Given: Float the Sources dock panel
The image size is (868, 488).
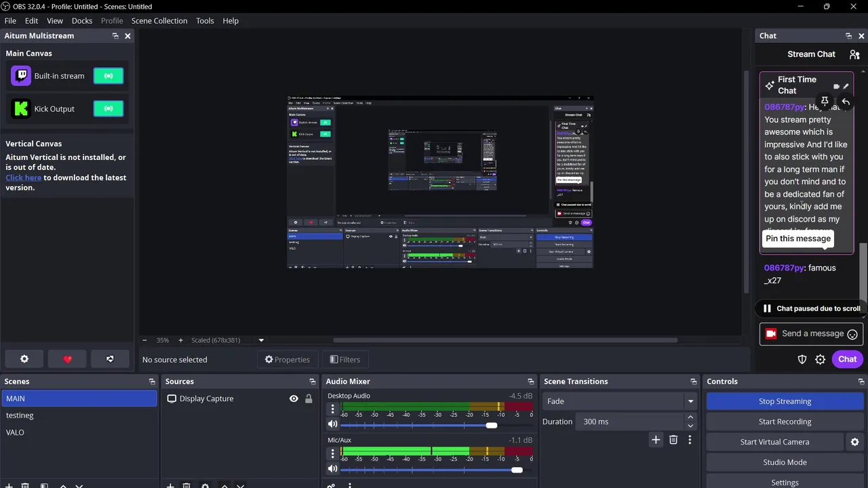Looking at the screenshot, I should pyautogui.click(x=312, y=382).
